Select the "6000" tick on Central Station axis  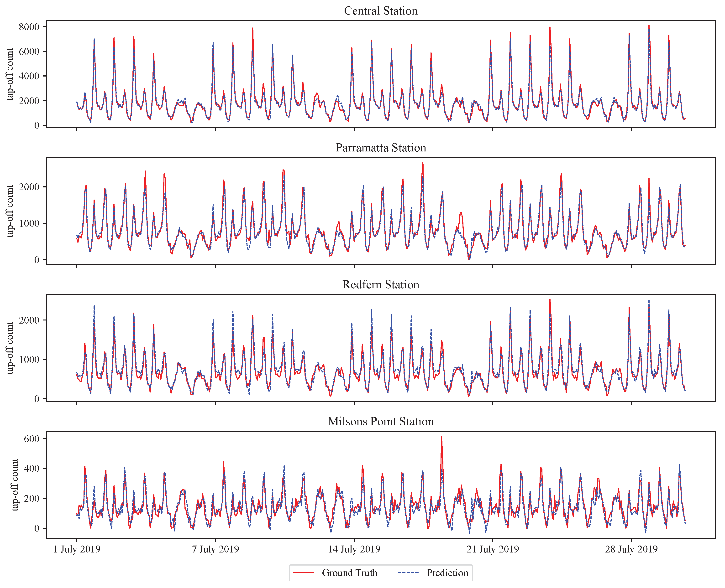coord(29,52)
